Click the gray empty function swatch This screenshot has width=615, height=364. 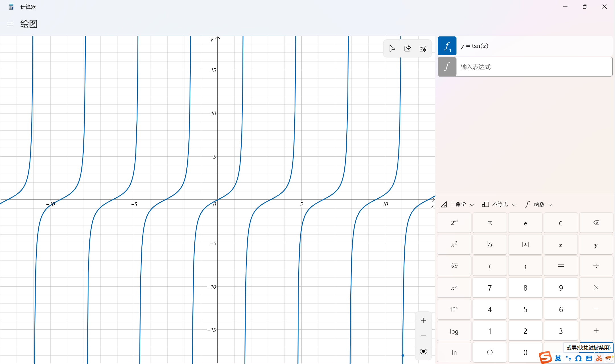tap(447, 67)
